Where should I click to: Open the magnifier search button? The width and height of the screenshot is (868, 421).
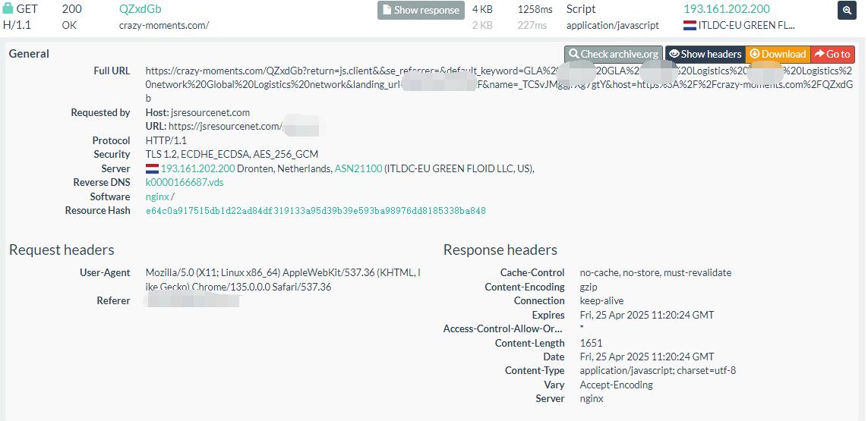point(847,10)
